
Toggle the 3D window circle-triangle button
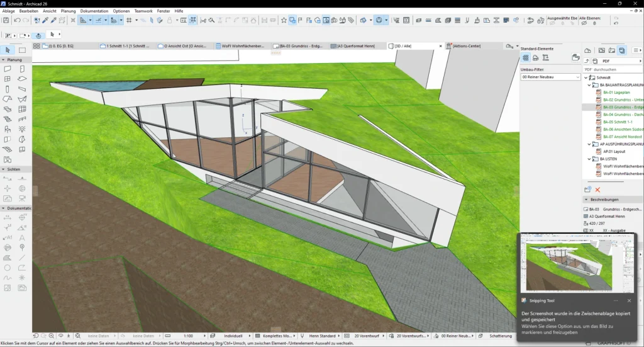pyautogui.click(x=379, y=20)
